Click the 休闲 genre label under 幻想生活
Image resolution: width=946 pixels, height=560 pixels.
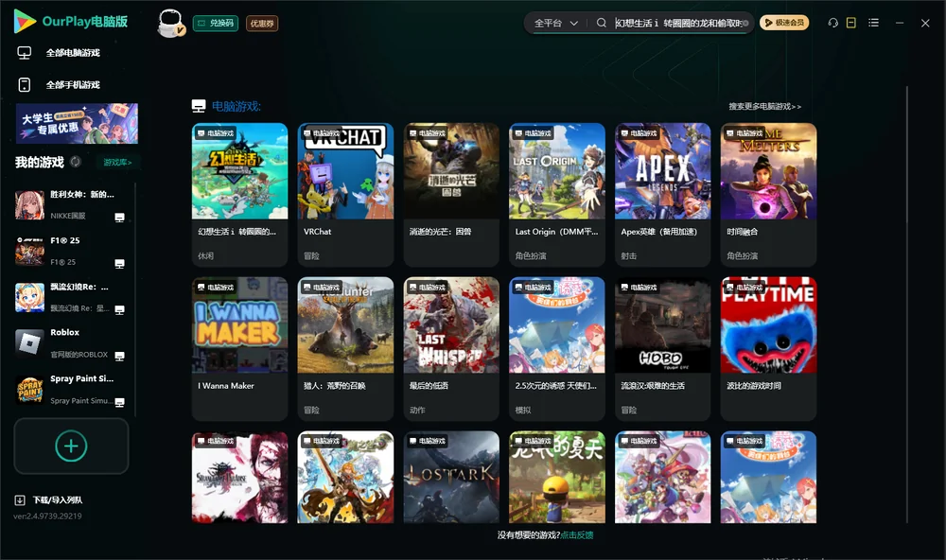pos(205,255)
